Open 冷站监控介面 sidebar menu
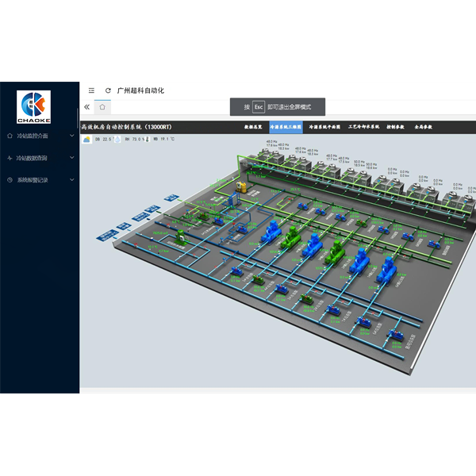This screenshot has height=476, width=476. coord(40,136)
